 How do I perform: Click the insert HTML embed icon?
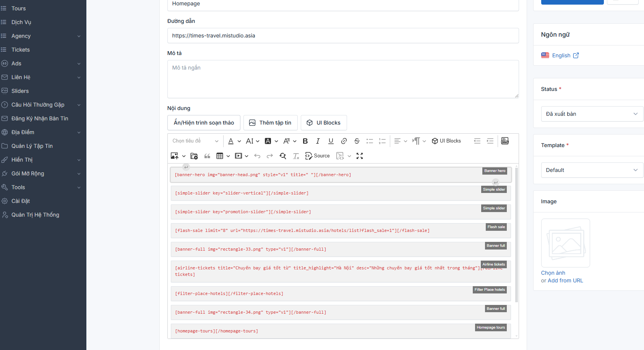point(504,141)
